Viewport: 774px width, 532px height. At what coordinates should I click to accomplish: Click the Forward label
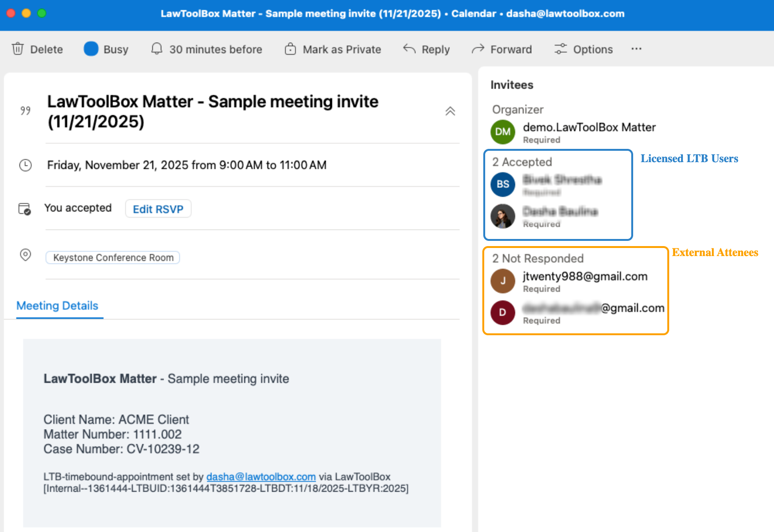pos(511,49)
